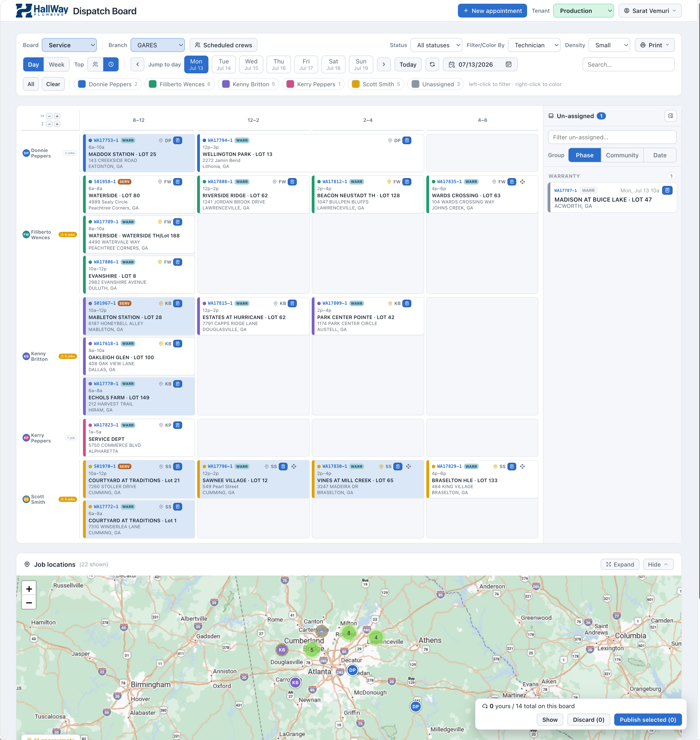This screenshot has width=700, height=740.
Task: Filter by Kenny Britton chip
Action: 248,84
